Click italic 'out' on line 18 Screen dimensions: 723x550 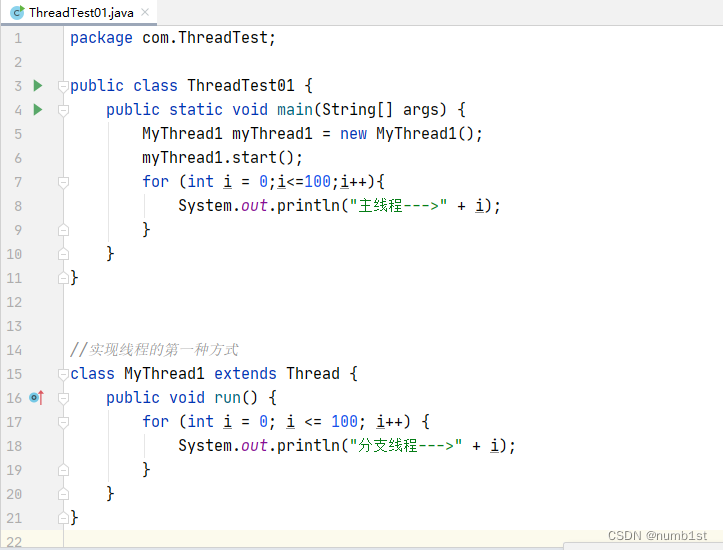point(254,446)
